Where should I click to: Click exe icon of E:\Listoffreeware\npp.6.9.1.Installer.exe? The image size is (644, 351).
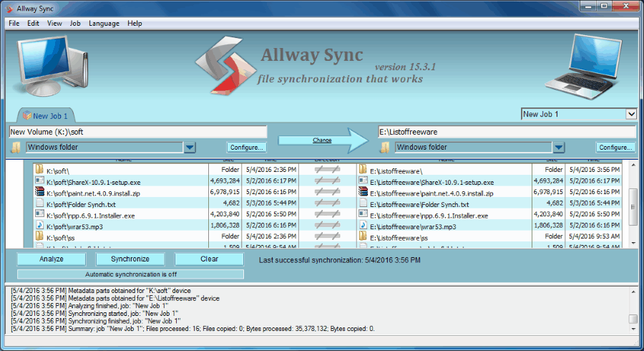point(363,213)
